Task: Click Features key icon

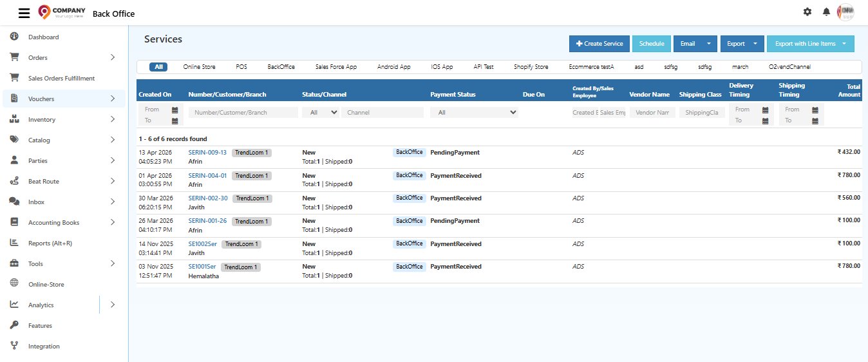Action: pos(14,325)
